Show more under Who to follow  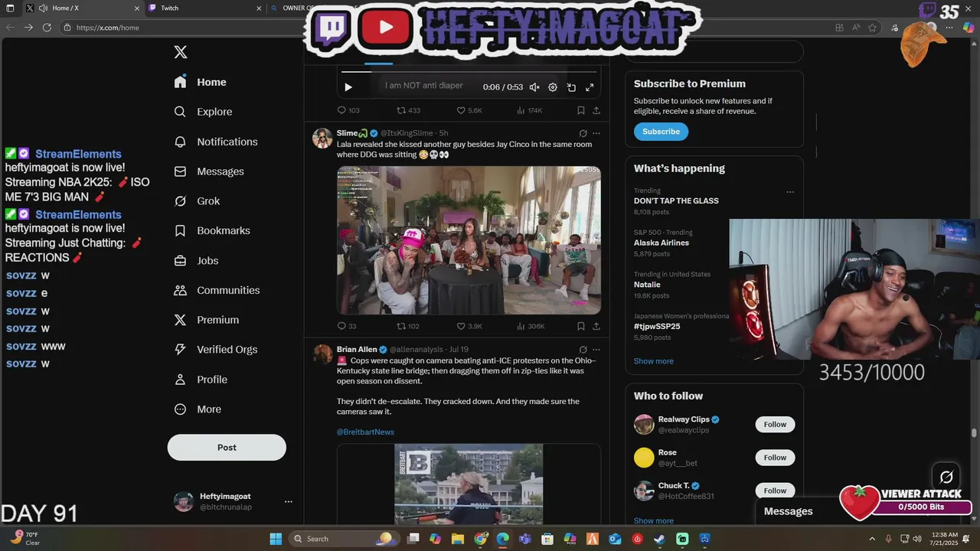click(x=654, y=520)
